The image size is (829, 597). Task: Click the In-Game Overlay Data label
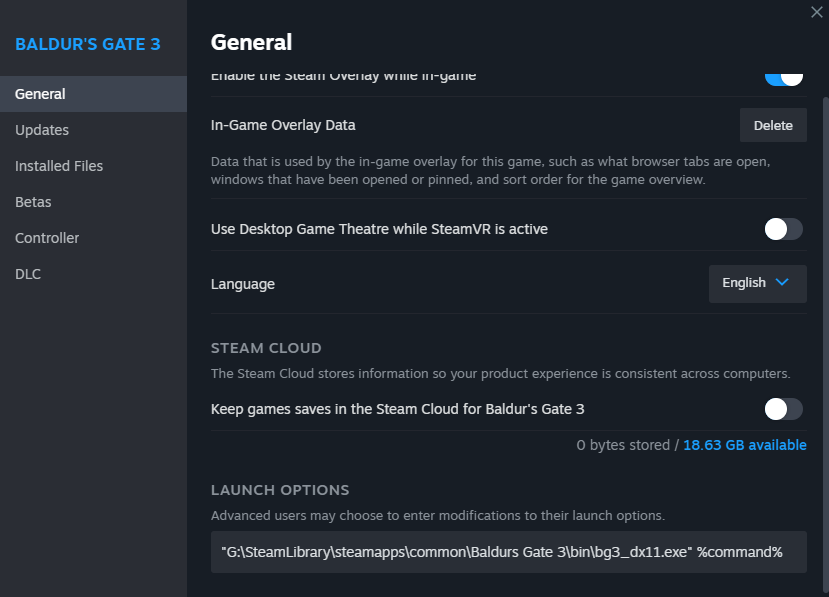[x=283, y=125]
